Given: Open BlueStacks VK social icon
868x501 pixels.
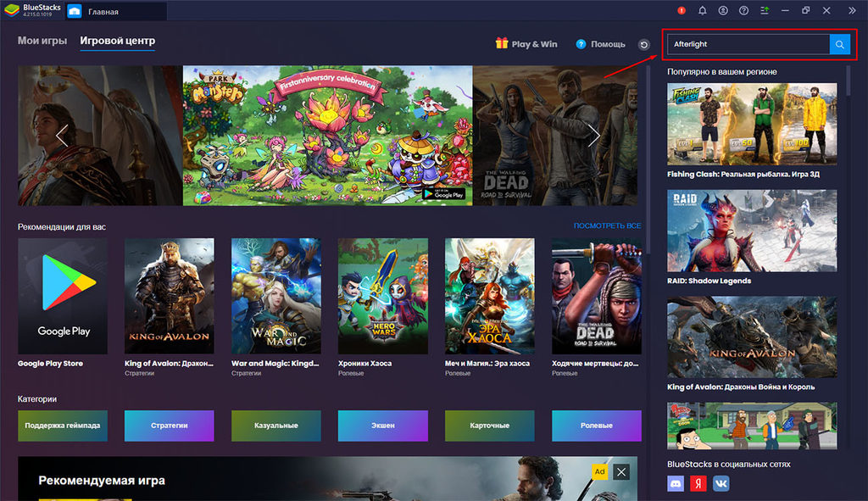Looking at the screenshot, I should pyautogui.click(x=721, y=483).
